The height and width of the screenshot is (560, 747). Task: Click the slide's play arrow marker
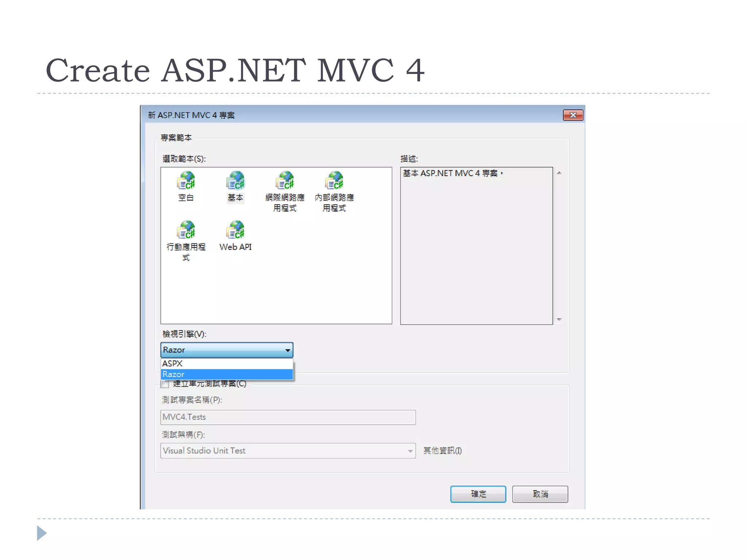pos(42,533)
